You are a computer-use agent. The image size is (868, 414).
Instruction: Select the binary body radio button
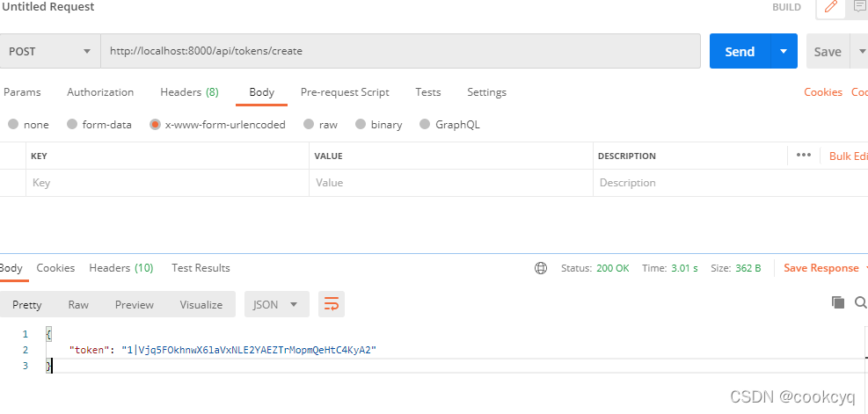361,125
